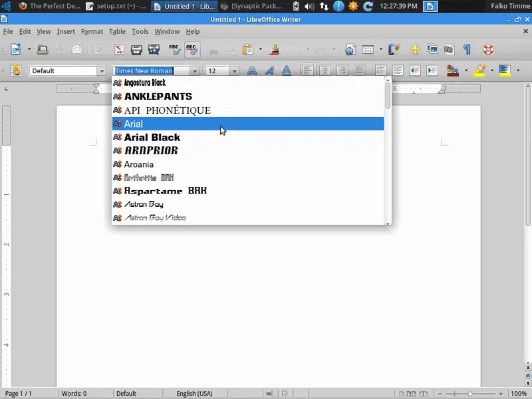Click the font list scrollbar thumb

click(388, 96)
